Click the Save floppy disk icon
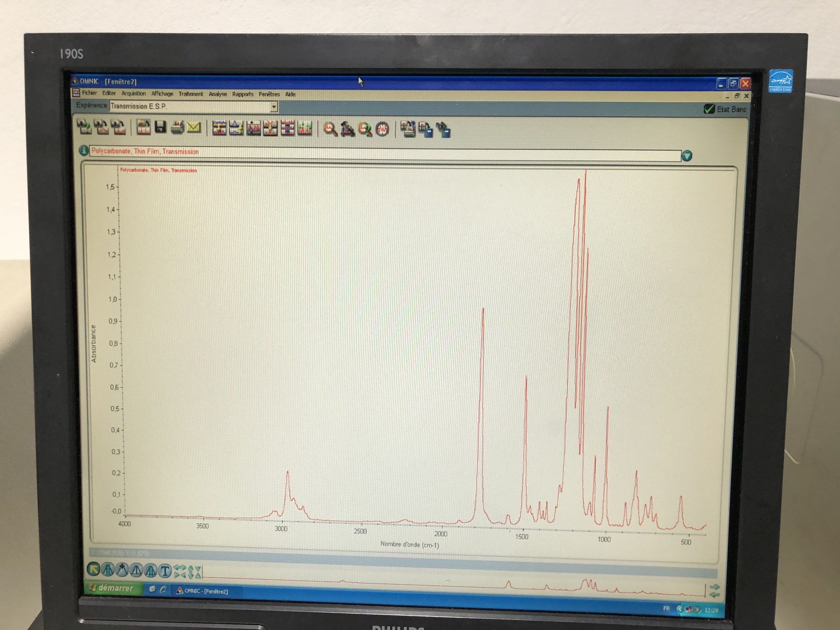This screenshot has width=840, height=630. [161, 128]
